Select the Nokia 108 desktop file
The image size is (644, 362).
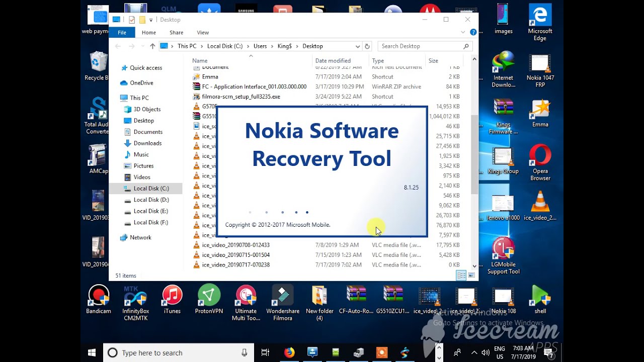pyautogui.click(x=503, y=300)
